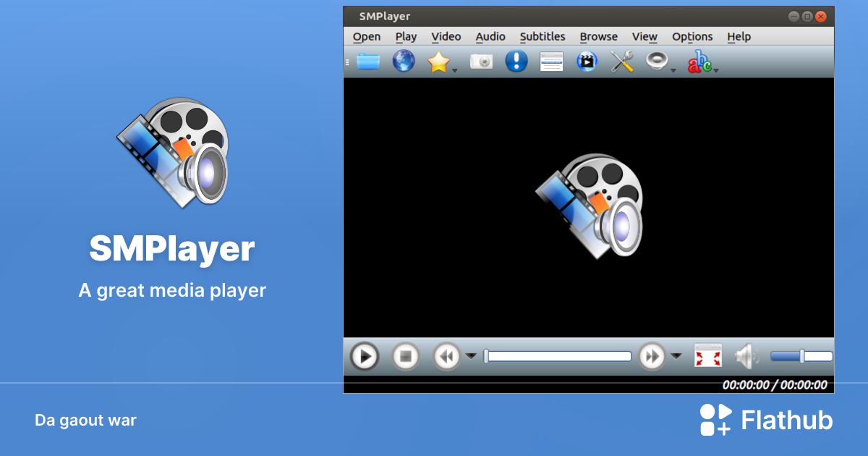Screen dimensions: 868x456
Task: Open a URL using the globe icon
Action: click(x=403, y=62)
